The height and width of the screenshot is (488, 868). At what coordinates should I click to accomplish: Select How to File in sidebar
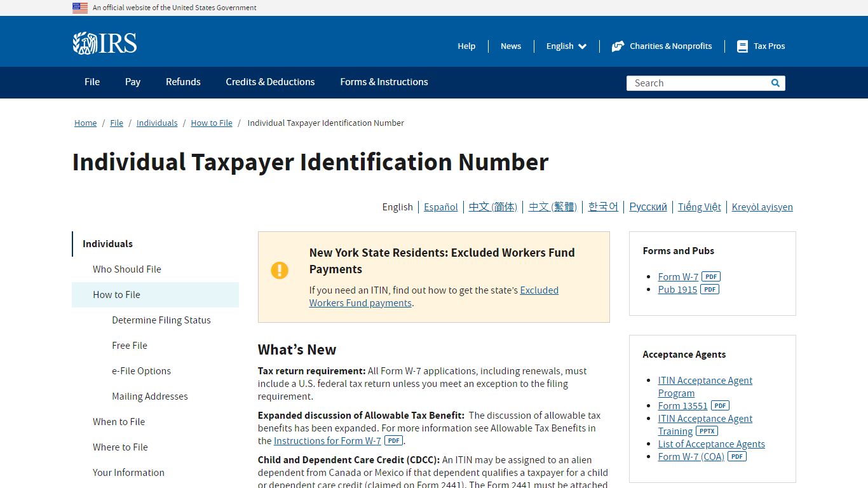click(155, 295)
